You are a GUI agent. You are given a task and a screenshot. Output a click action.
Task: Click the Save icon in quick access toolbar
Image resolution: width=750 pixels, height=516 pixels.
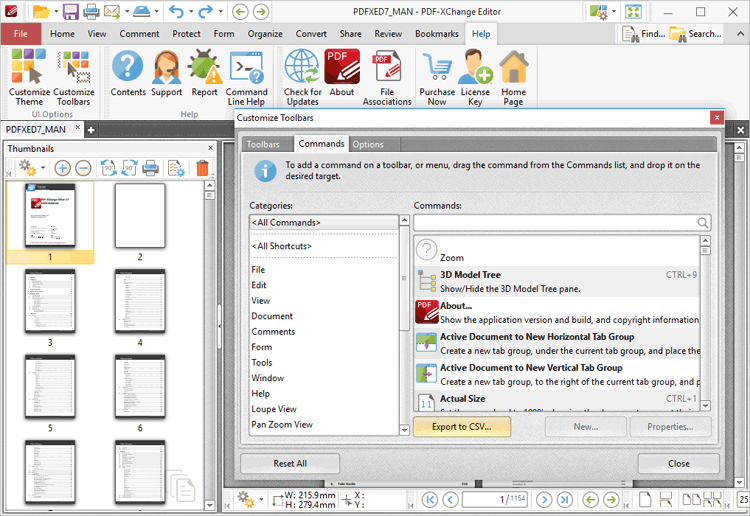(x=70, y=11)
